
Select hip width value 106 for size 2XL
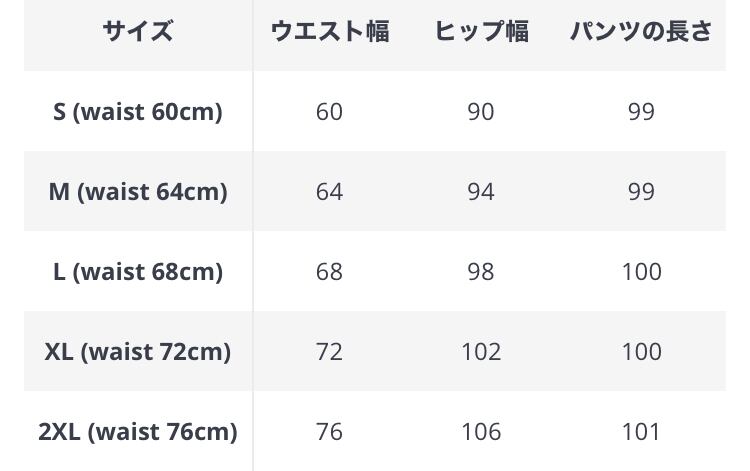[481, 431]
